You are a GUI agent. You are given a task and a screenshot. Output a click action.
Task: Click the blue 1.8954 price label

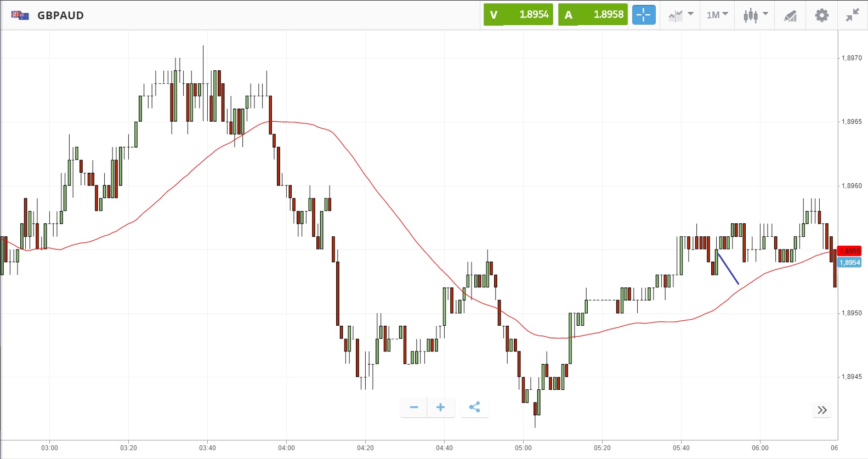coord(849,263)
